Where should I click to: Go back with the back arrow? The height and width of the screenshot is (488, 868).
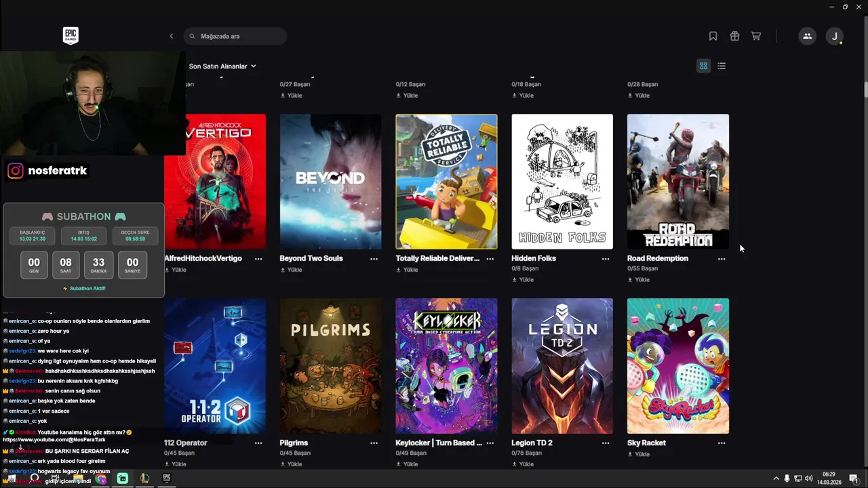[x=171, y=36]
